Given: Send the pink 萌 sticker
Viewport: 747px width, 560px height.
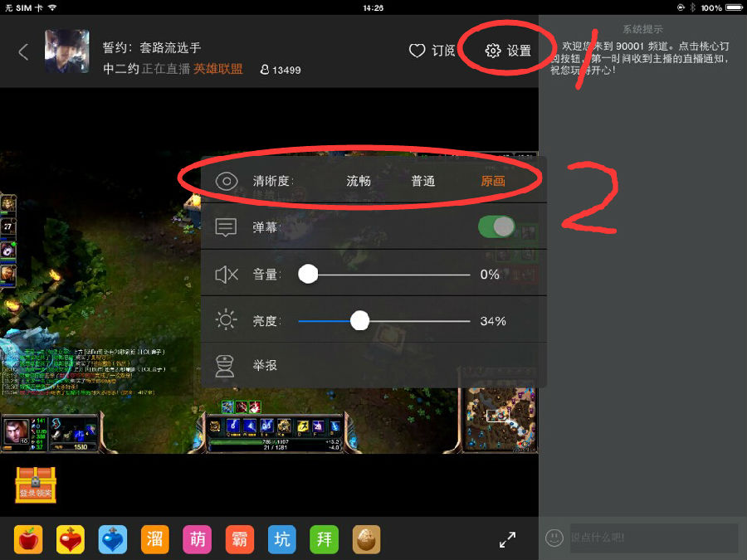Looking at the screenshot, I should coord(198,539).
